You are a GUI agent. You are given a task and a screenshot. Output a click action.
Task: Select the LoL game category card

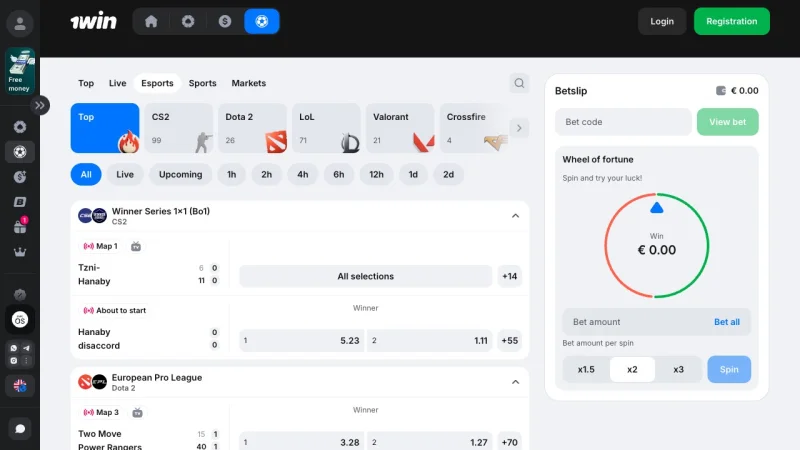click(326, 128)
